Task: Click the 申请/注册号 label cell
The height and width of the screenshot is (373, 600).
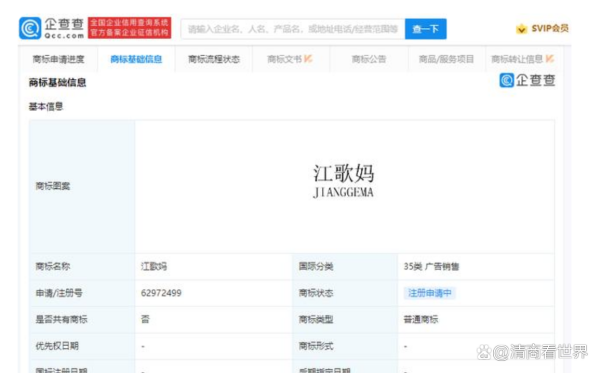Action: coord(82,293)
